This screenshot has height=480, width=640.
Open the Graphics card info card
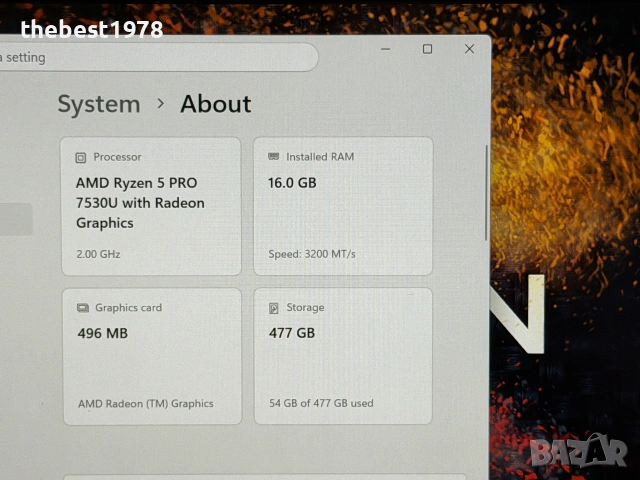[152, 356]
